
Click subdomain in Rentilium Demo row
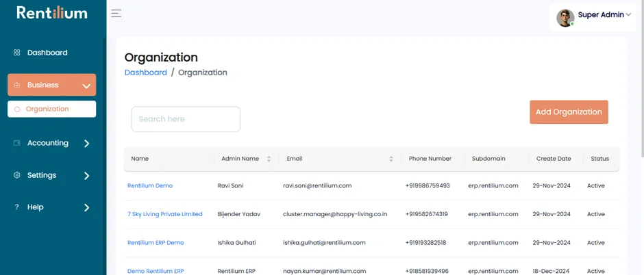point(493,185)
